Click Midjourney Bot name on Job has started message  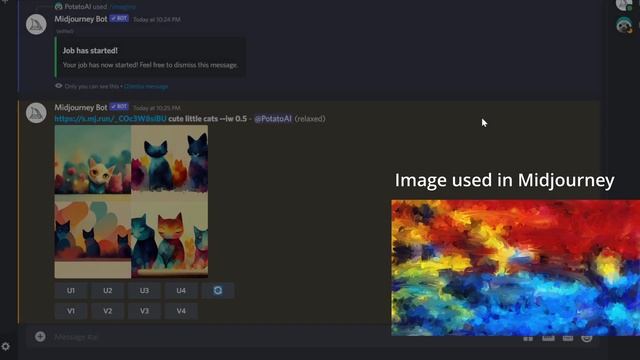(81, 19)
